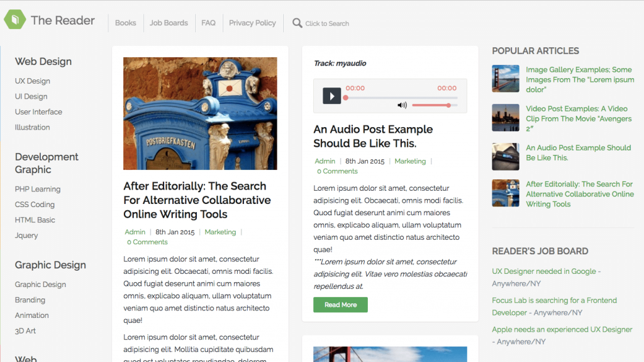Image resolution: width=644 pixels, height=362 pixels.
Task: Open UX Design category link
Action: [x=33, y=81]
